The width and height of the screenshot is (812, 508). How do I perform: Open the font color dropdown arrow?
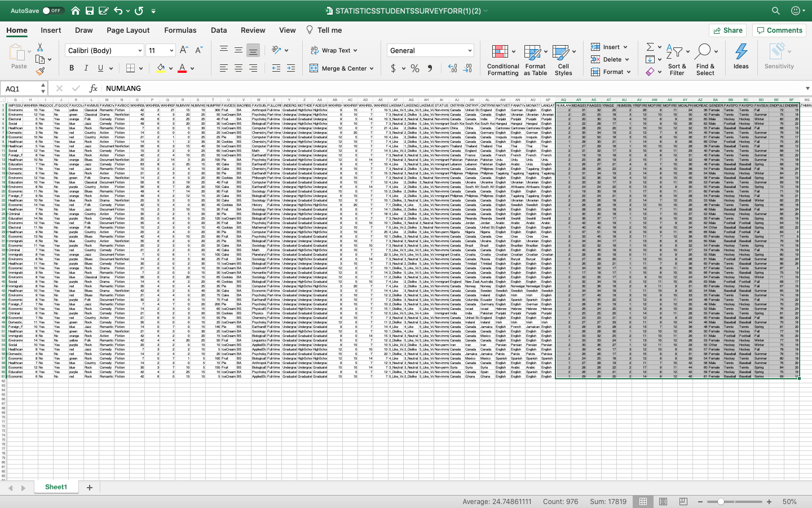[x=192, y=69]
